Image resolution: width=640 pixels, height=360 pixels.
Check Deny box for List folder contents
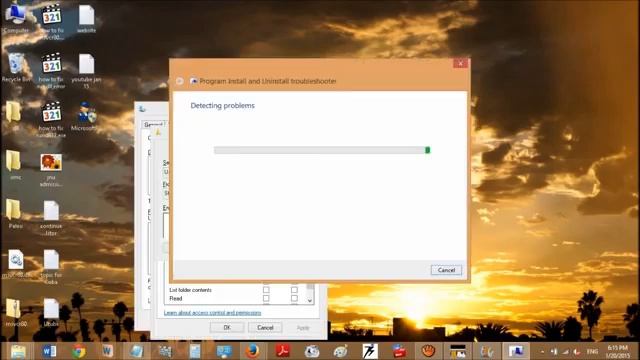tap(294, 290)
